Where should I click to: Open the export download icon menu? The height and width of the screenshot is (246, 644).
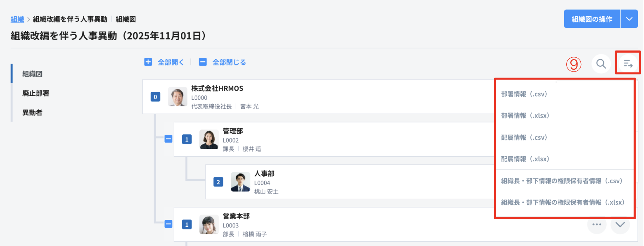pyautogui.click(x=628, y=64)
